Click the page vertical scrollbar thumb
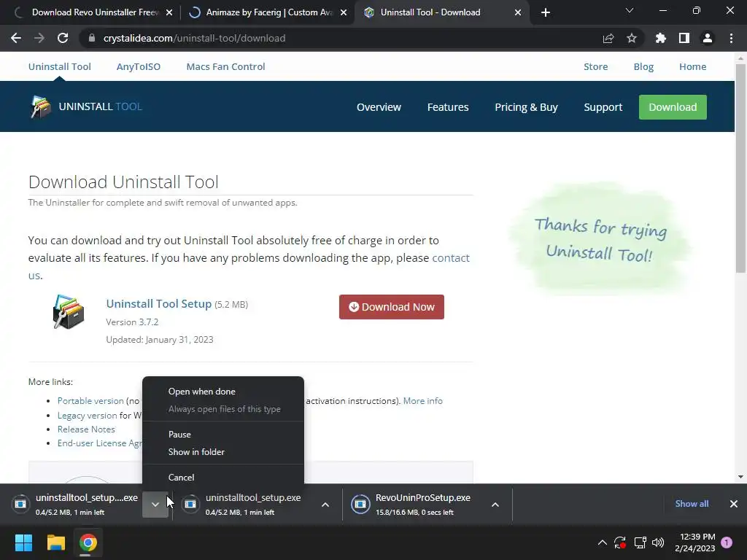This screenshot has height=560, width=747. point(740,168)
